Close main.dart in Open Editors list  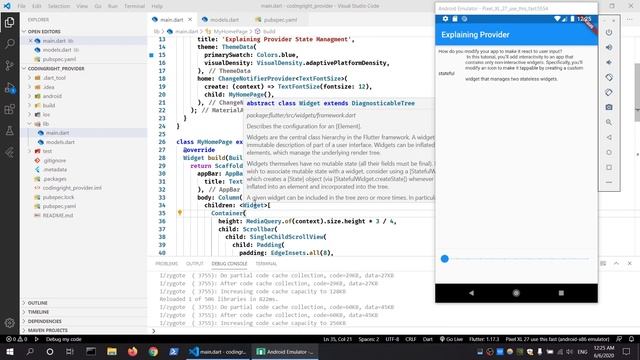click(x=31, y=41)
